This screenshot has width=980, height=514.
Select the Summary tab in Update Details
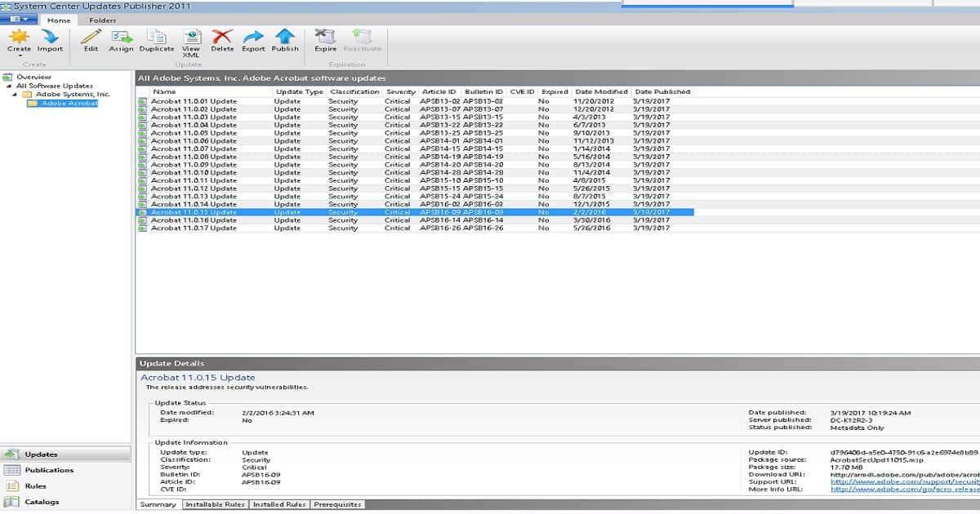click(x=158, y=505)
